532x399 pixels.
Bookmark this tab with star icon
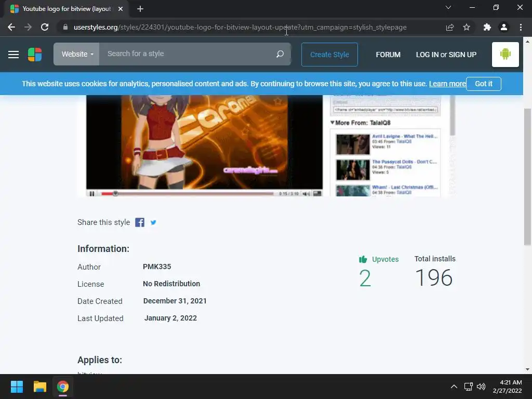(467, 27)
